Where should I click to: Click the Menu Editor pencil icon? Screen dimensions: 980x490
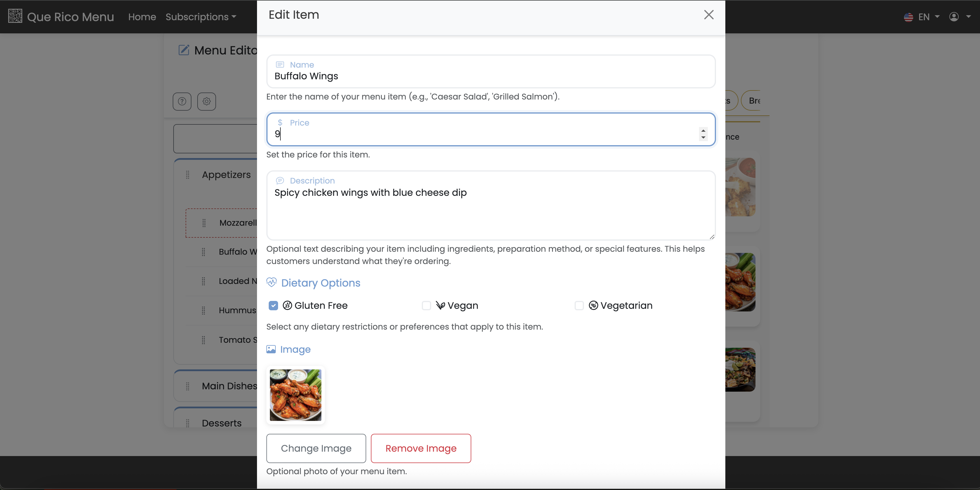pos(184,50)
